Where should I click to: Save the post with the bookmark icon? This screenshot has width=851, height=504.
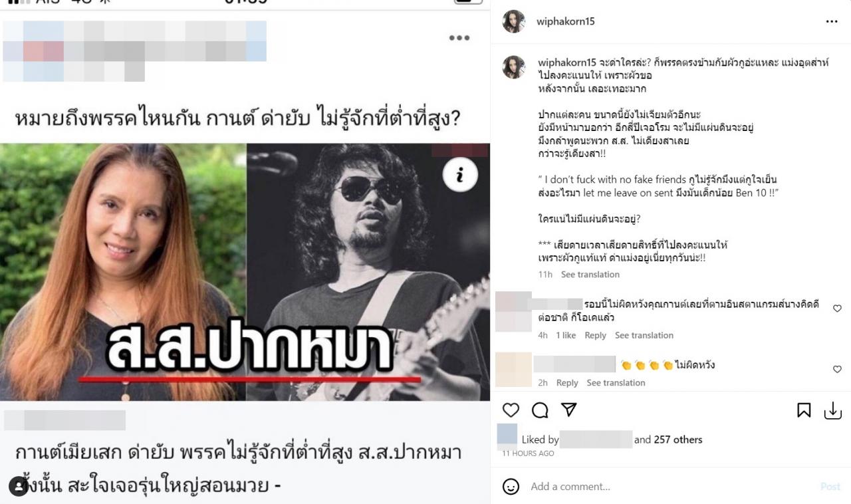[x=804, y=410]
